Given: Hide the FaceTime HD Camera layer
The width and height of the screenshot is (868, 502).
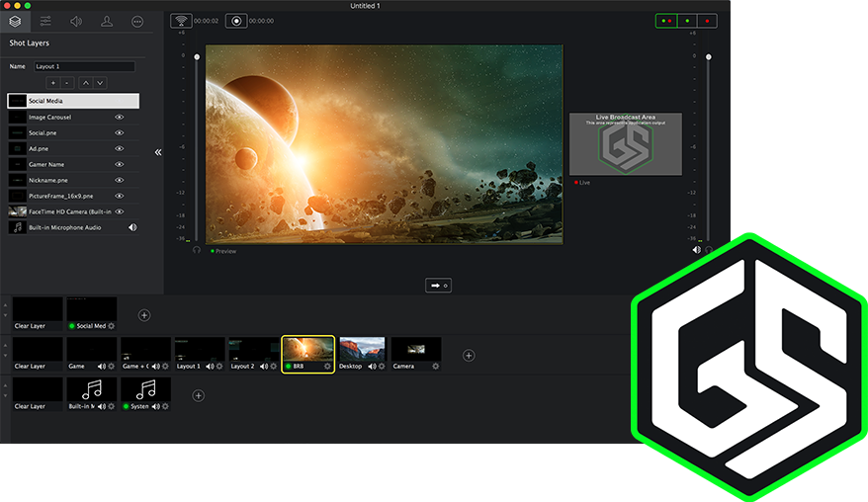Looking at the screenshot, I should (119, 212).
